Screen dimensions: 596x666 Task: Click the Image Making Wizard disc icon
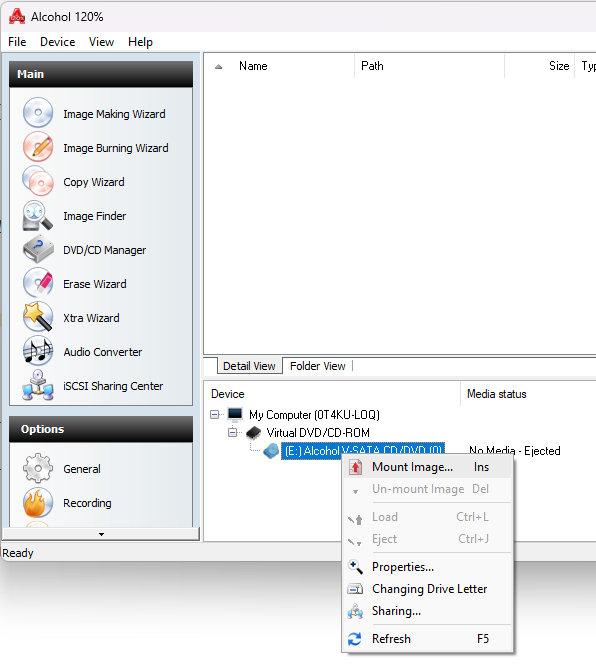pyautogui.click(x=38, y=113)
